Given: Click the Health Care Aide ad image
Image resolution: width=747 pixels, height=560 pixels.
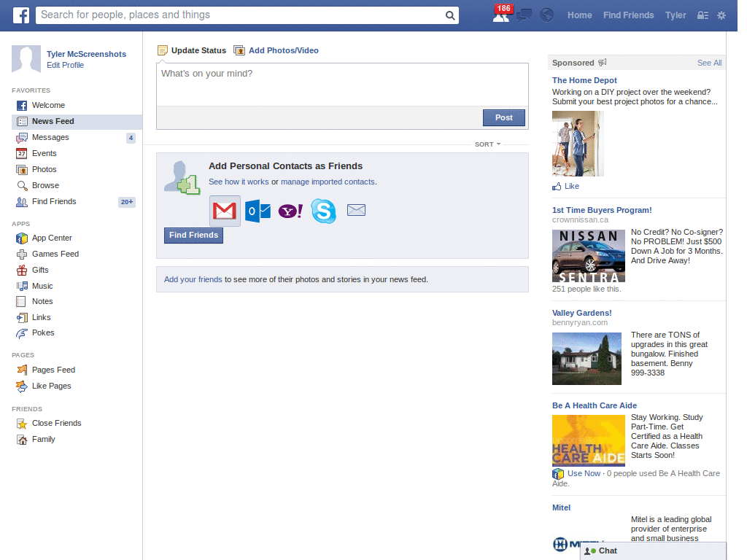Looking at the screenshot, I should point(589,440).
